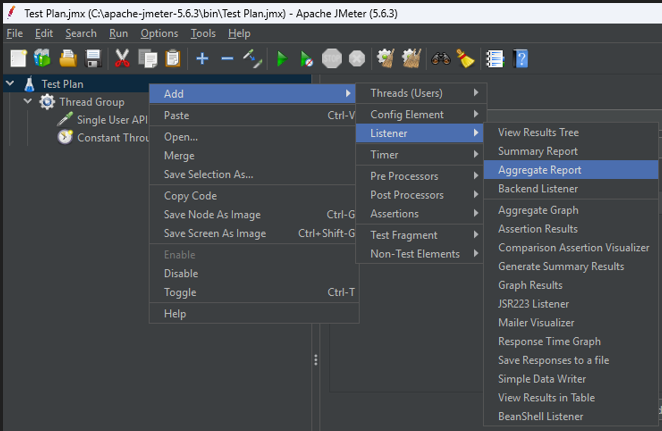Click the Help question mark icon
This screenshot has width=662, height=431.
520,58
